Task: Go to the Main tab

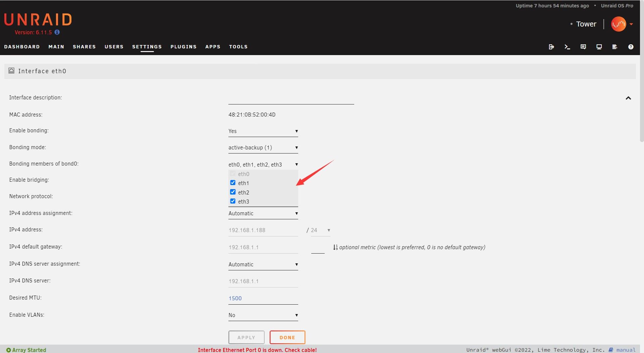Action: click(x=56, y=47)
